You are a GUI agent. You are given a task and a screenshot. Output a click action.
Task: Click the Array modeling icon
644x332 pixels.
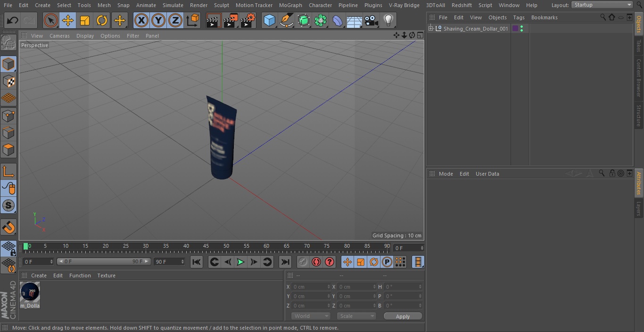click(321, 20)
